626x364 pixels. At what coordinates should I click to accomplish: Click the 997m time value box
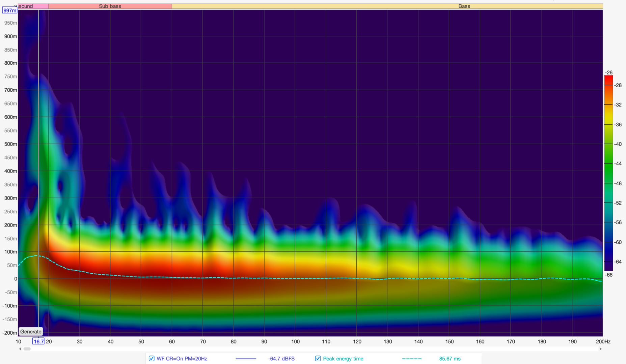pos(9,10)
